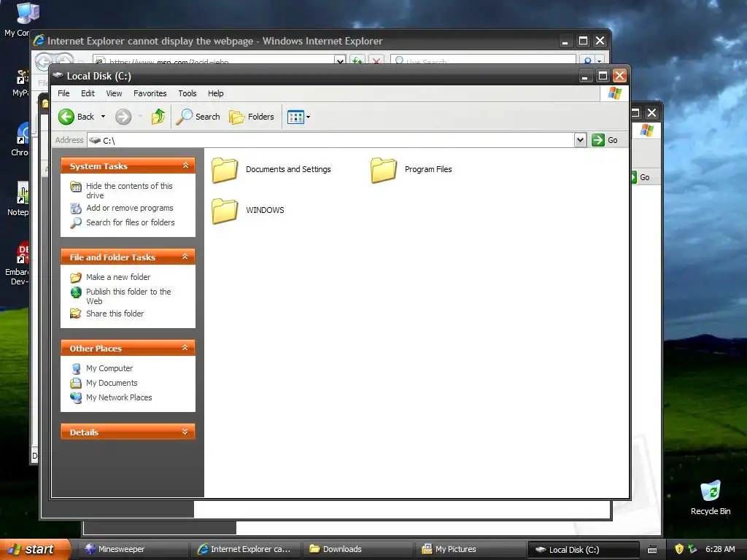747x560 pixels.
Task: Switch to Downloads taskbar button
Action: [358, 549]
